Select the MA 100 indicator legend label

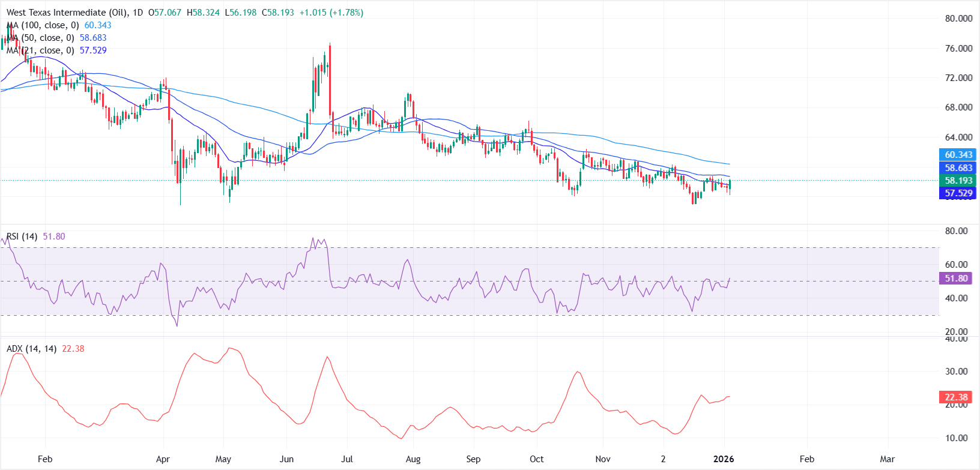[x=43, y=25]
